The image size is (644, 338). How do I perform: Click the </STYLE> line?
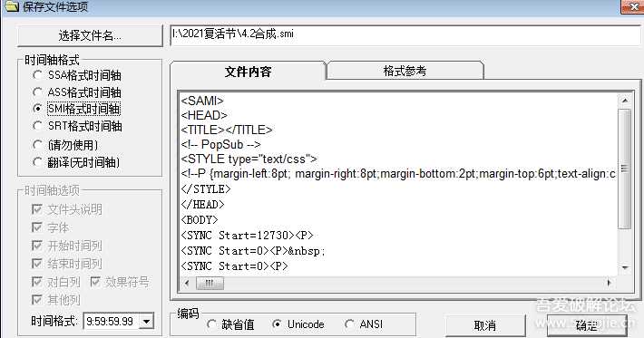point(206,189)
